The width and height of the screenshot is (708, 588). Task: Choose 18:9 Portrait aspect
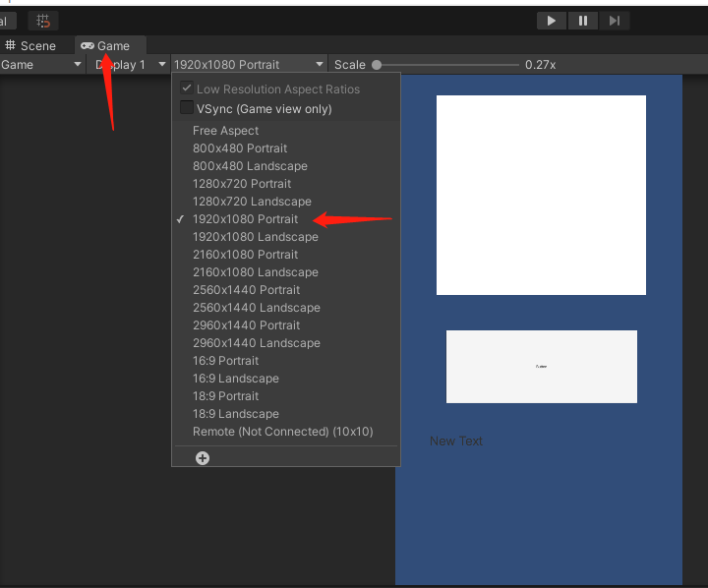286,396
